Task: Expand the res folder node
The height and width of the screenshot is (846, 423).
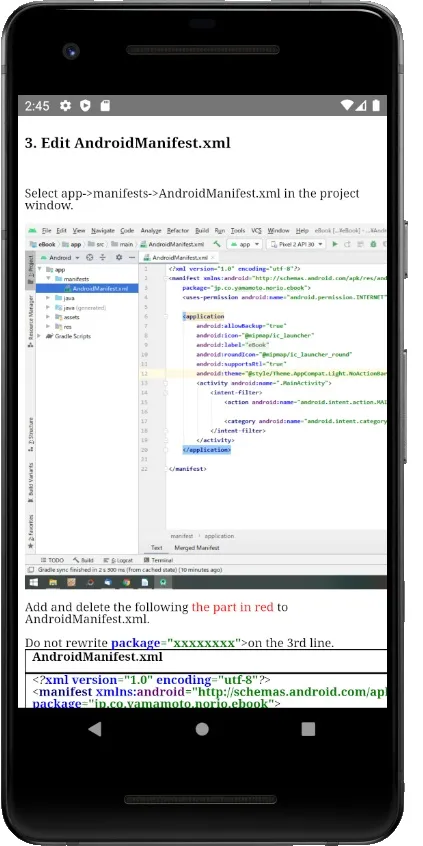Action: click(49, 326)
